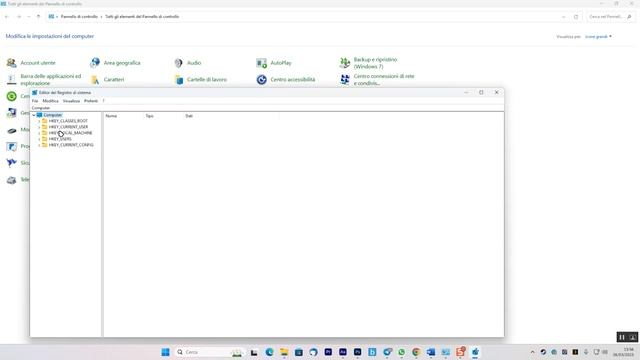Screen dimensions: 640x360
Task: Open the Visualizza menu in Registry Editor
Action: pos(71,101)
